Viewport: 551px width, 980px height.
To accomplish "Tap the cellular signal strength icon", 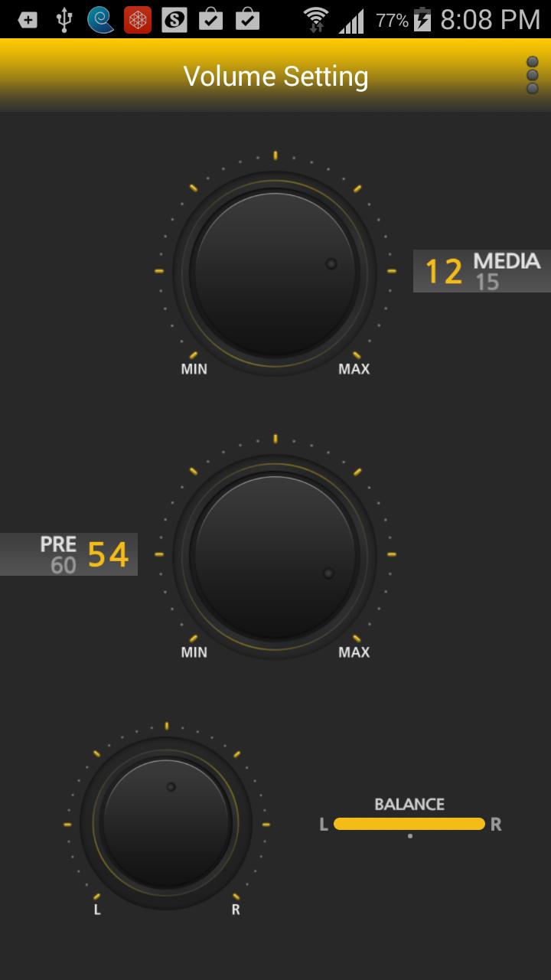I will [351, 21].
